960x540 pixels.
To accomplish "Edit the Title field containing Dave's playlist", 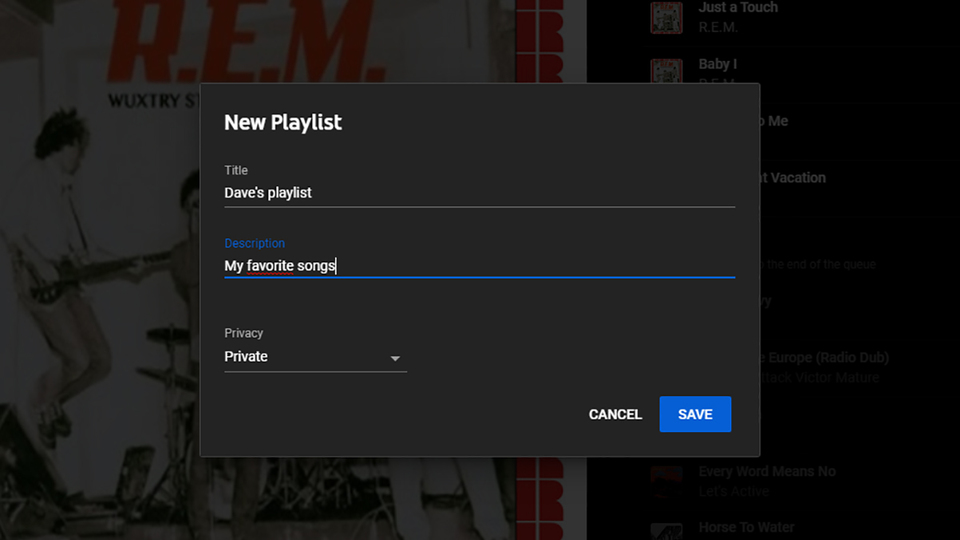I will point(479,193).
